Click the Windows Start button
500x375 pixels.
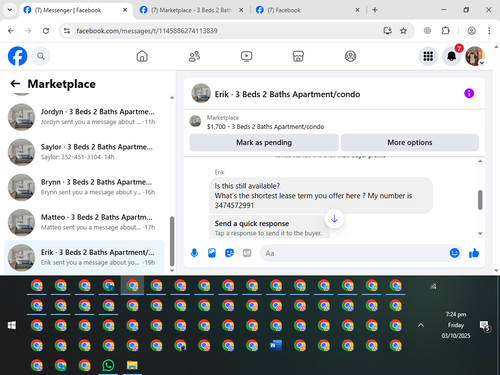[12, 325]
